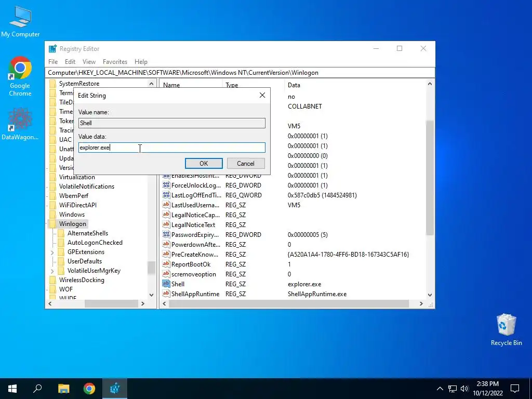Screen dimensions: 532x399
Task: Open the File menu
Action: (53, 62)
